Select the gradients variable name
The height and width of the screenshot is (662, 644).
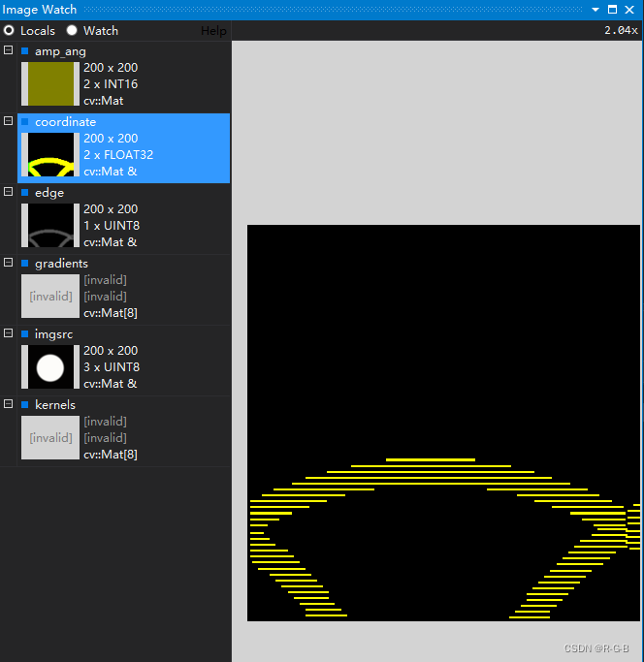point(61,264)
